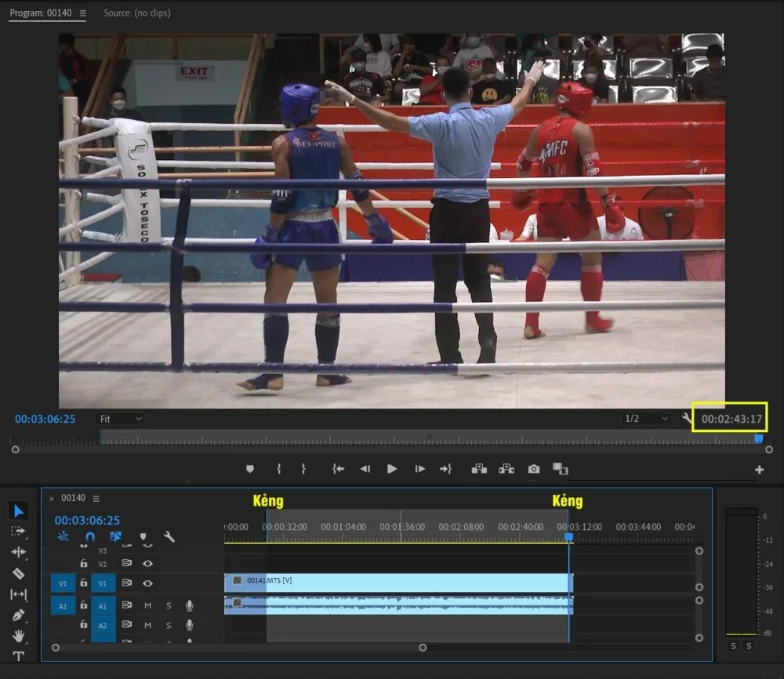Viewport: 784px width, 679px height.
Task: Select the Slip tool
Action: [x=19, y=594]
